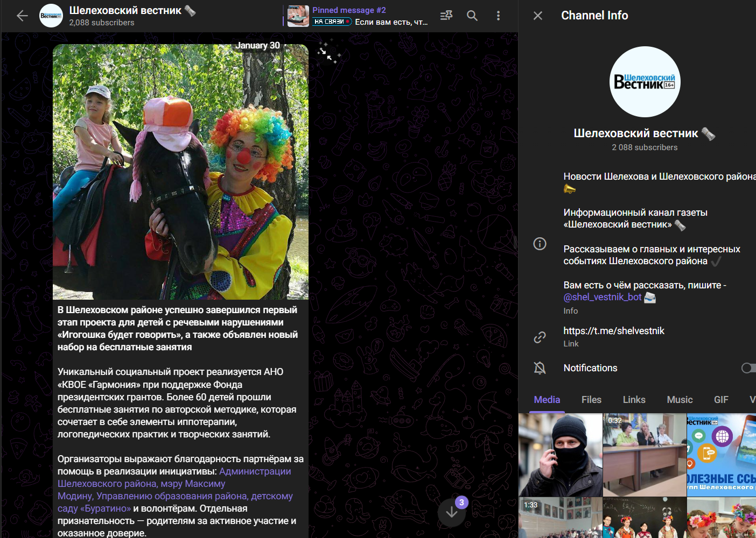Play the 0:32 video in Media grid
The height and width of the screenshot is (538, 756).
pos(645,455)
